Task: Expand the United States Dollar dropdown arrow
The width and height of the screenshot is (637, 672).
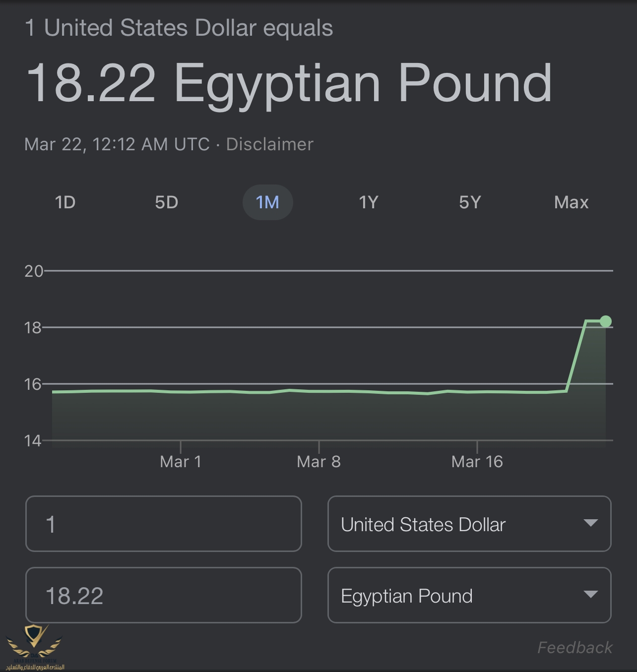Action: click(x=590, y=523)
